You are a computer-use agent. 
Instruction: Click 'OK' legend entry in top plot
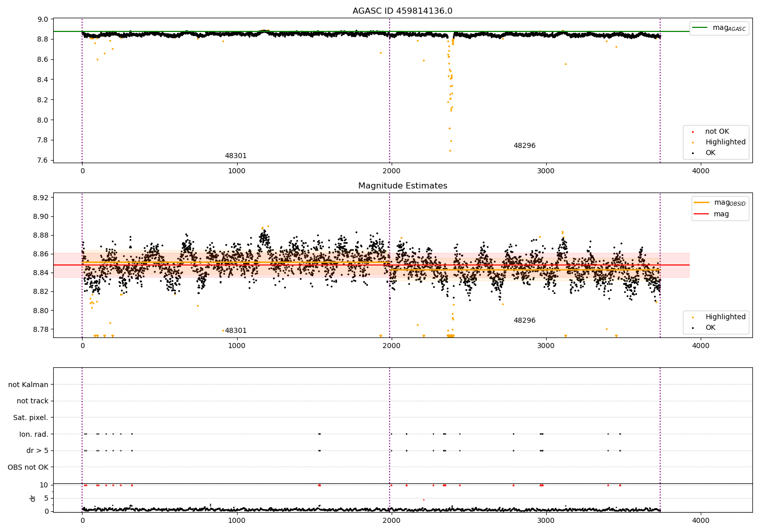tap(704, 153)
